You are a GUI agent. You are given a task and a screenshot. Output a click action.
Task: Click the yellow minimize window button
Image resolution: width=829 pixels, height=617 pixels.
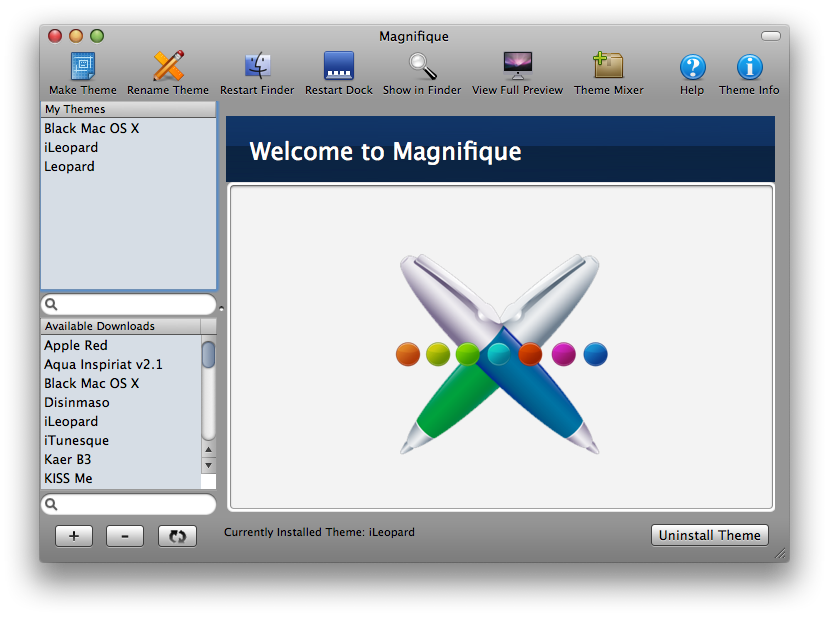pos(76,36)
